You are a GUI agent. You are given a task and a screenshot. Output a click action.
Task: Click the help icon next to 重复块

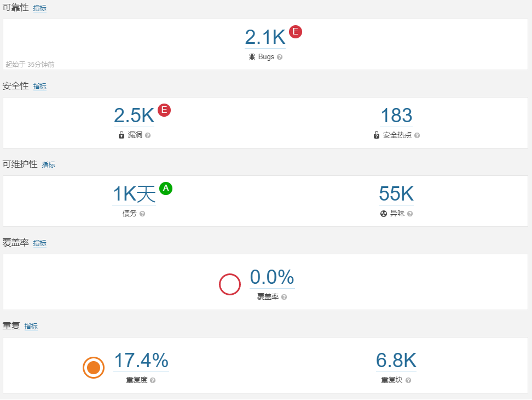point(408,380)
